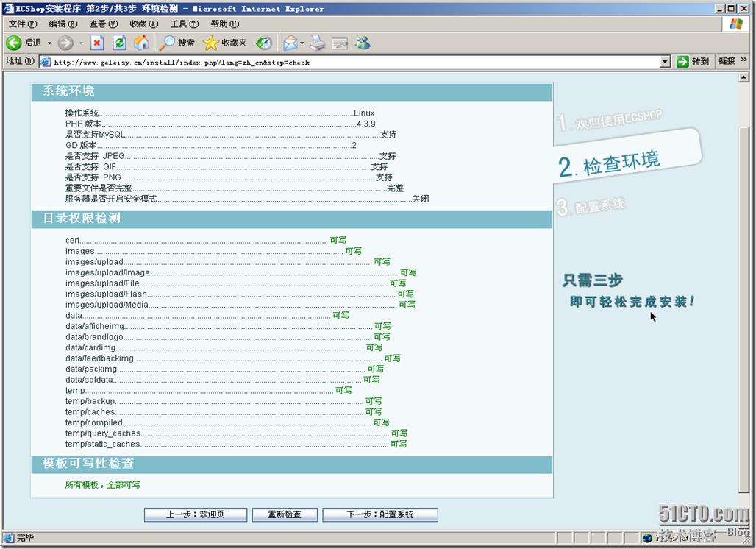Click the 完毕 status bar text
This screenshot has width=756, height=549.
click(x=25, y=537)
